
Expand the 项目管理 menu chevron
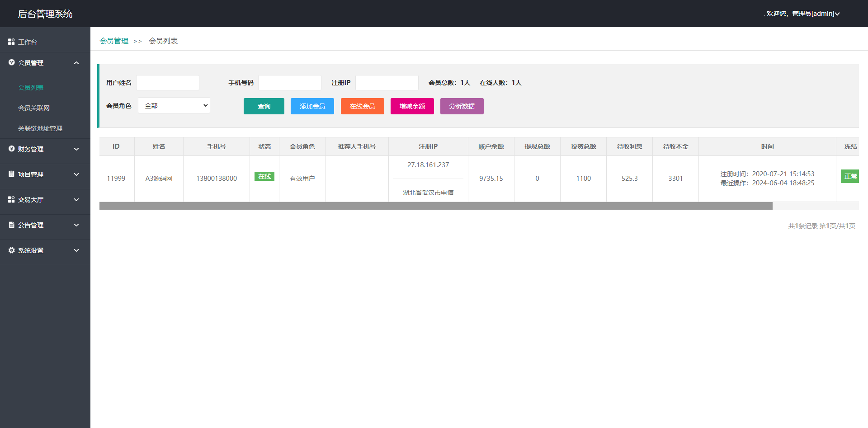[76, 174]
